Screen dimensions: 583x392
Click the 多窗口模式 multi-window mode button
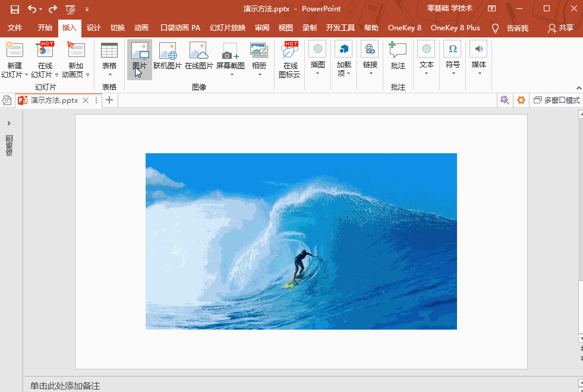557,100
